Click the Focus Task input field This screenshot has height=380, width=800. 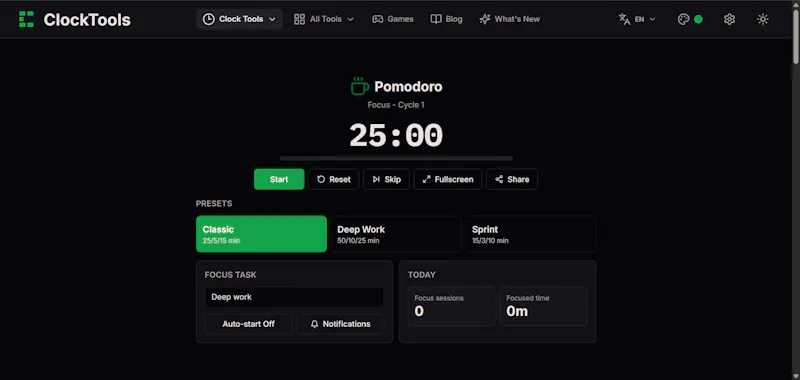(294, 297)
